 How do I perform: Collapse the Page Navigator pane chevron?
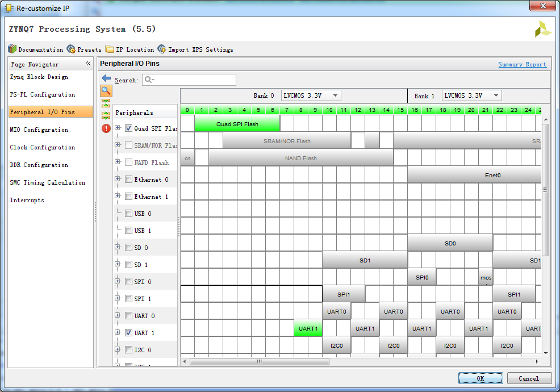pyautogui.click(x=88, y=64)
